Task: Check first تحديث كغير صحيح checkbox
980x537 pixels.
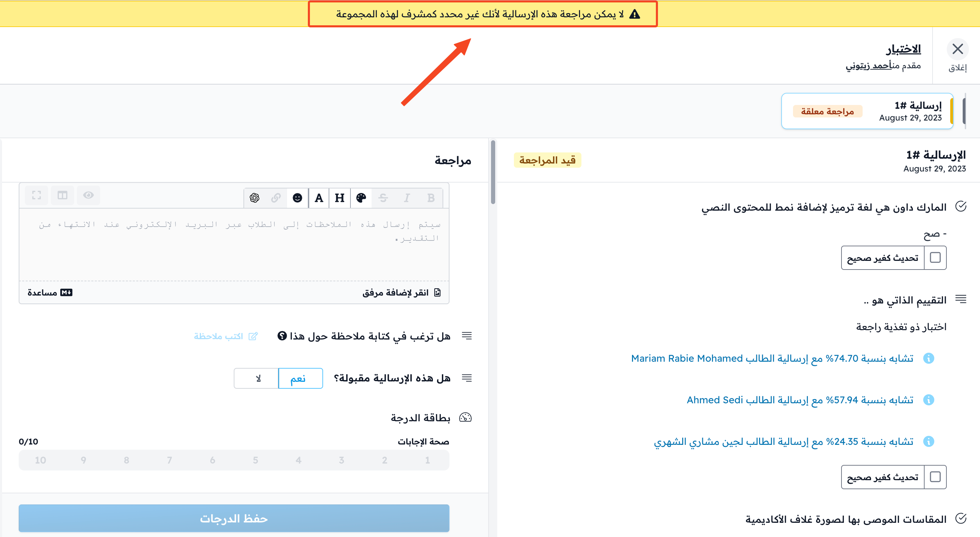Action: click(935, 258)
